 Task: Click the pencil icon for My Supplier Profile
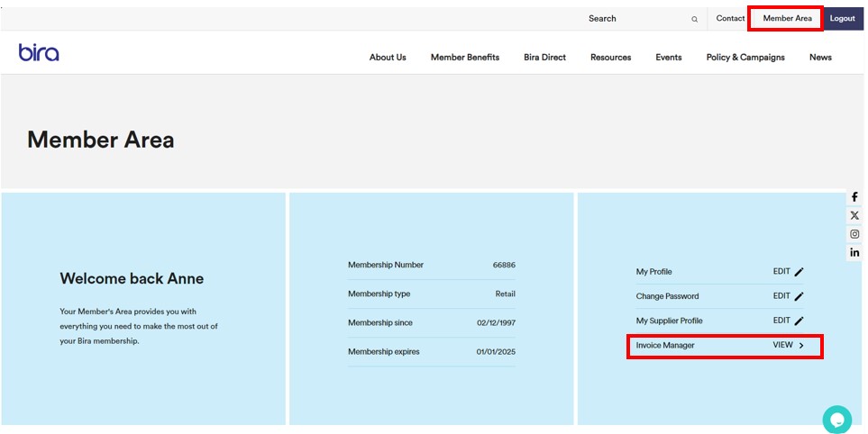(x=799, y=321)
